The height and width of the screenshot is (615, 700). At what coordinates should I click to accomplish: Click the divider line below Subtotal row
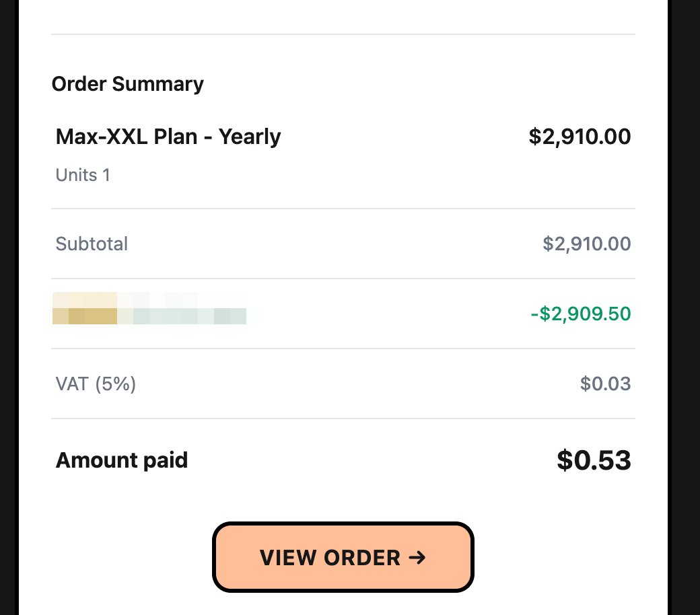[x=343, y=279]
